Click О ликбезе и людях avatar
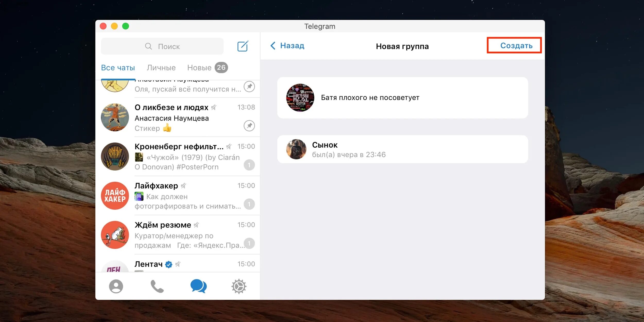Image resolution: width=644 pixels, height=322 pixels. (x=115, y=117)
